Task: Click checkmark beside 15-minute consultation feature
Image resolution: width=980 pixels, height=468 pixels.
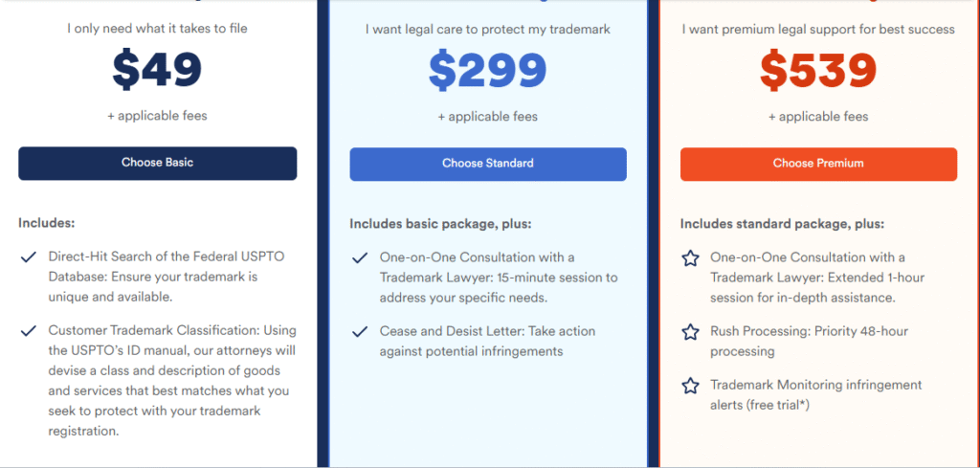Action: click(360, 258)
